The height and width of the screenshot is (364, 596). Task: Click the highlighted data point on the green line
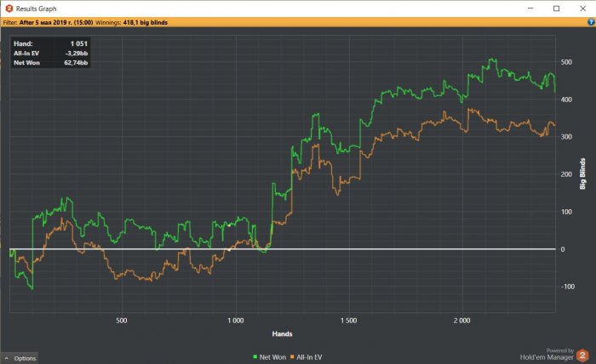pos(230,225)
